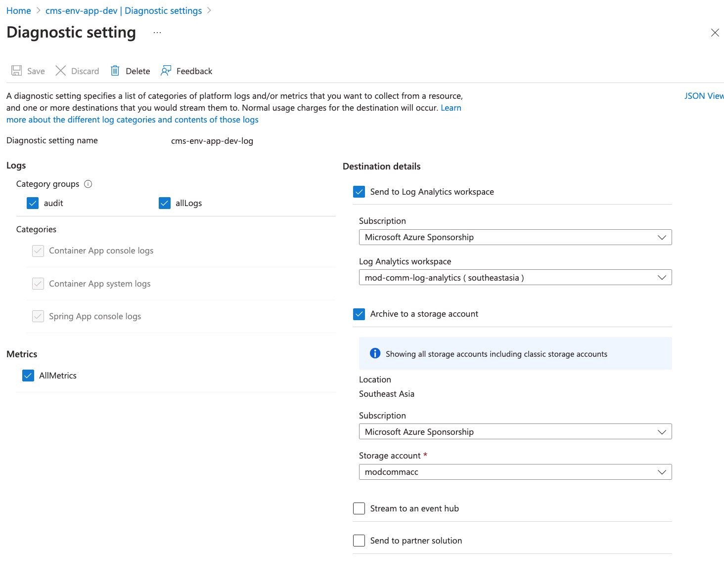Open the JSON View link
724x588 pixels.
tap(703, 96)
